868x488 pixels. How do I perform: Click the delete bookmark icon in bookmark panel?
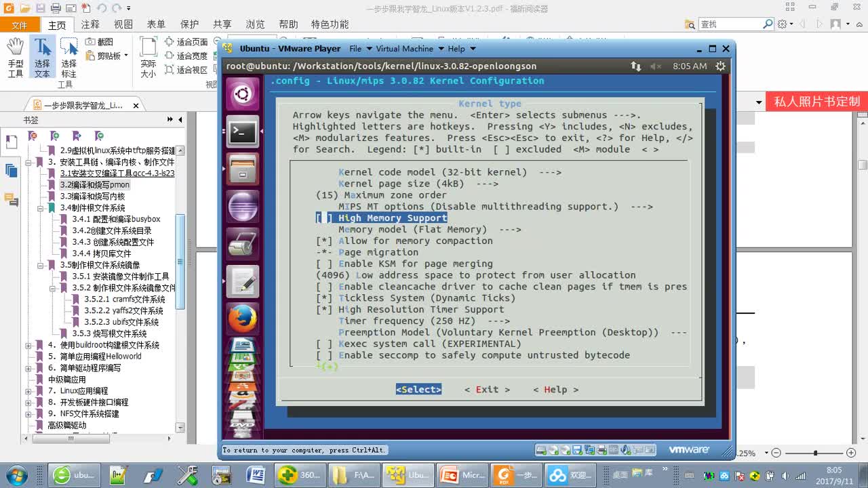click(x=32, y=136)
